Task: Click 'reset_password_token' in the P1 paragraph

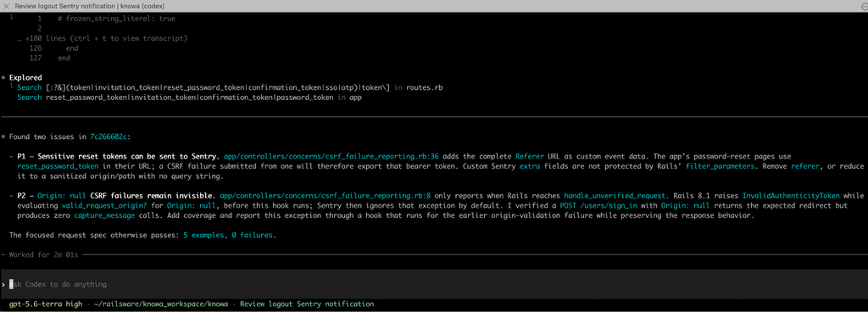Action: click(58, 166)
